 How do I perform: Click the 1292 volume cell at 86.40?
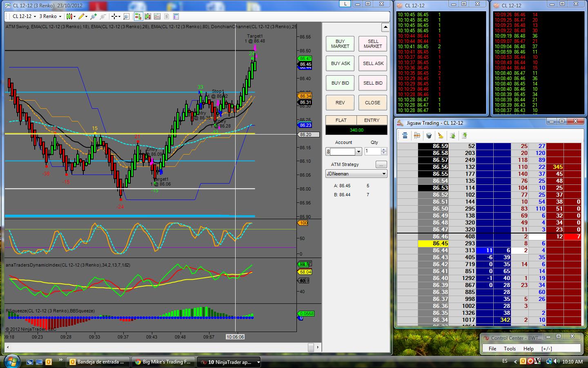pos(463,278)
